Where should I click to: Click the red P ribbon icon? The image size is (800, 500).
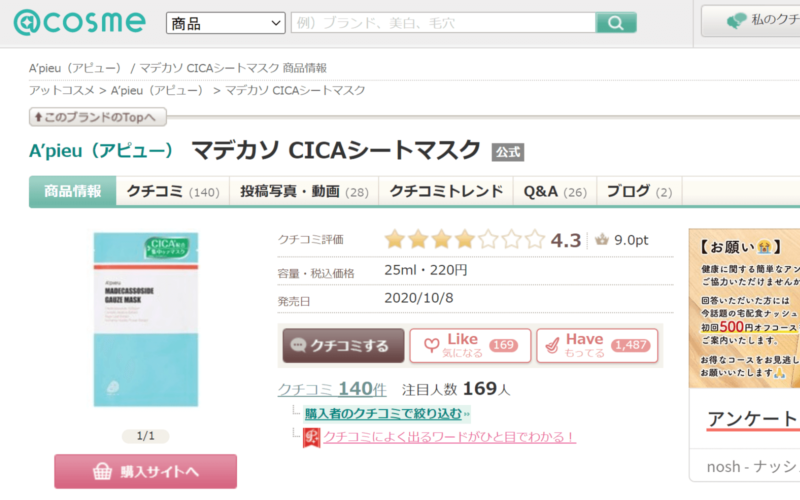pos(311,438)
